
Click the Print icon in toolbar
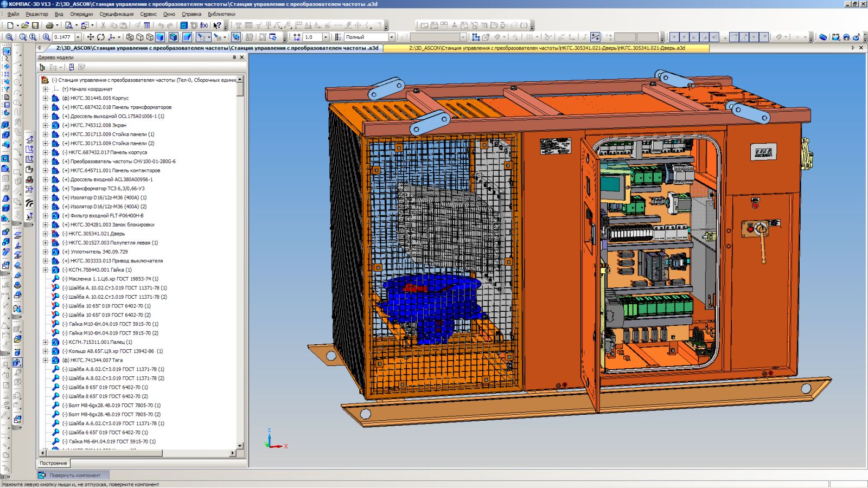click(49, 25)
